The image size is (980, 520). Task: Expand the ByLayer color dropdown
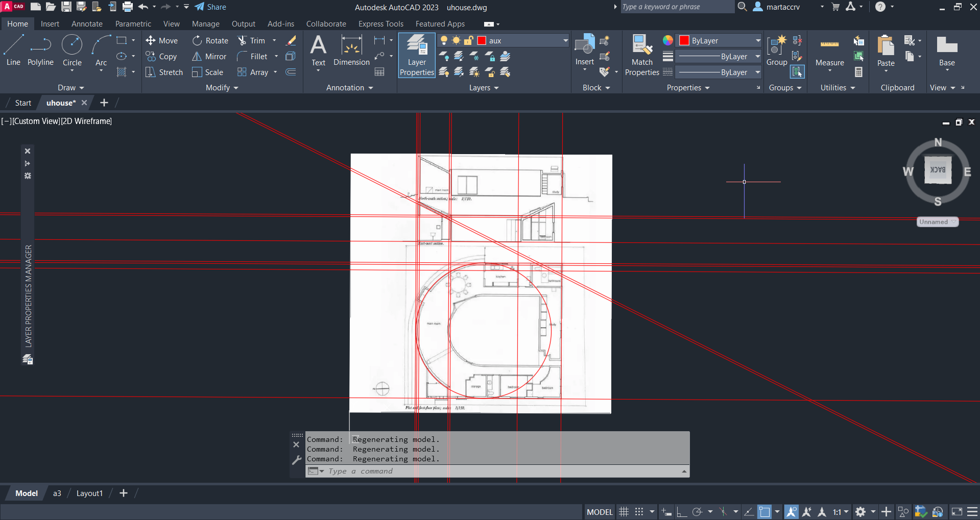(x=758, y=41)
